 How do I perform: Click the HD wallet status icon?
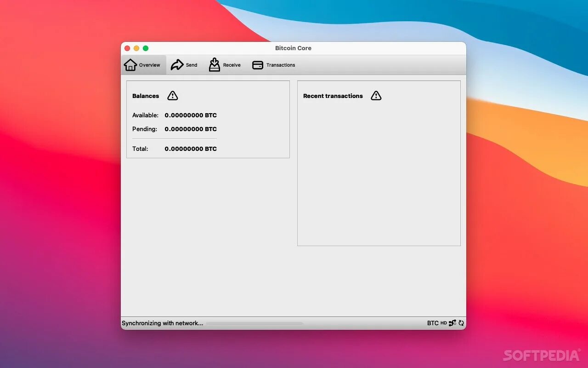(444, 323)
